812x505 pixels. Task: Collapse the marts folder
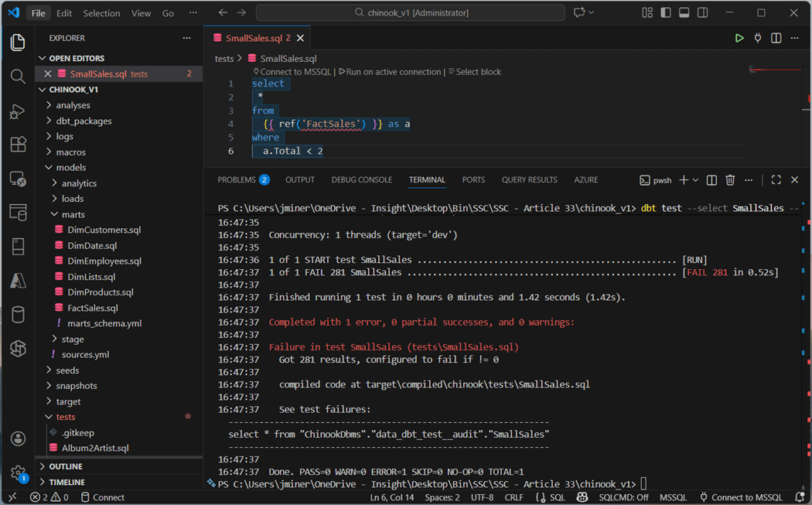73,214
